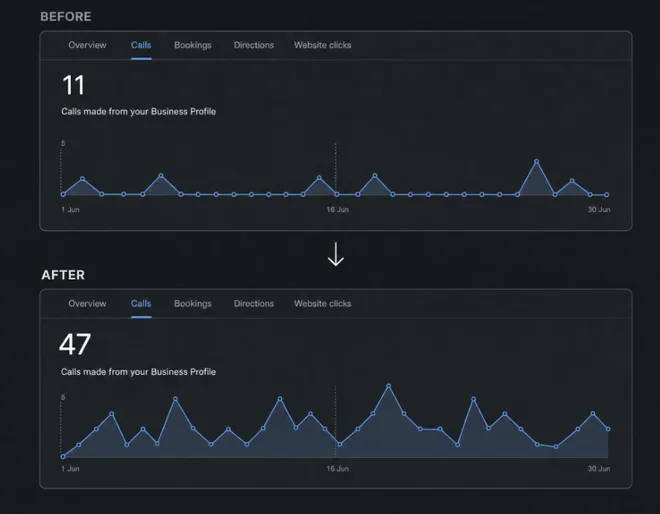The image size is (660, 514).
Task: Click '16 Jun' axis label in BEFORE chart
Action: (338, 209)
